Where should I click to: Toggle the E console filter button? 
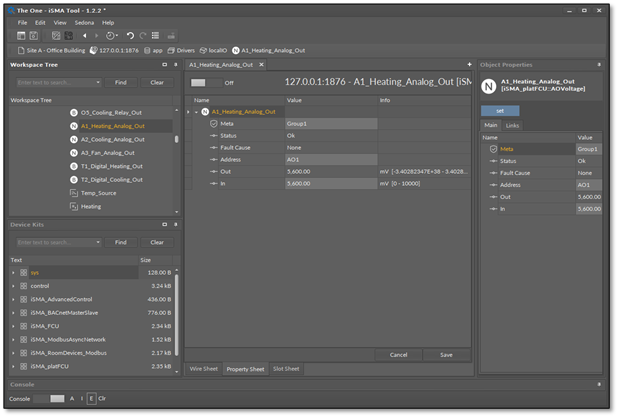pos(92,398)
